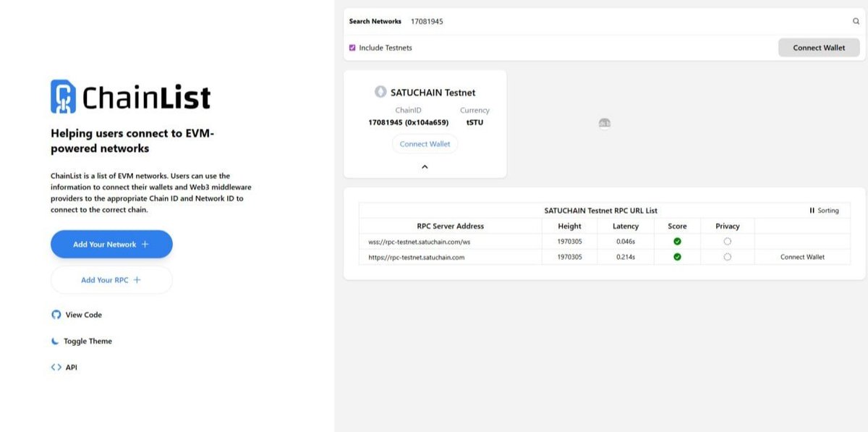Click the crescent moon Toggle Theme icon
Viewport: 868px width, 432px height.
click(55, 340)
